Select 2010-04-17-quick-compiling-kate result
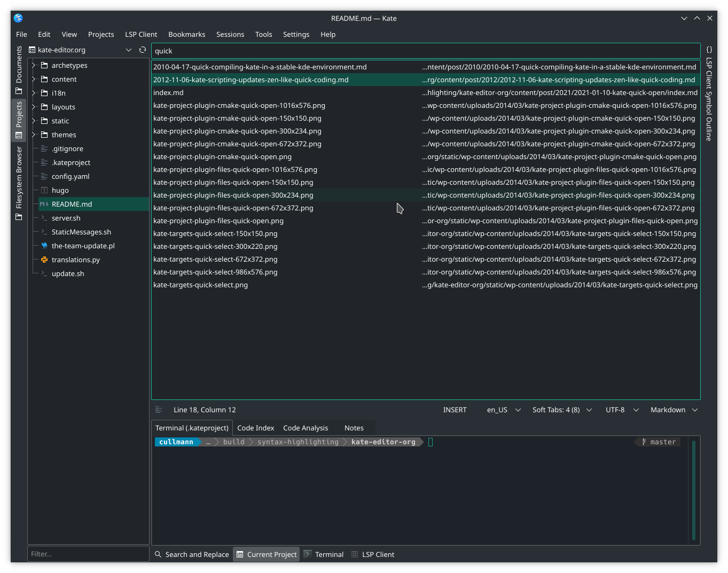Screen dimensions: 728x573 [x=426, y=67]
